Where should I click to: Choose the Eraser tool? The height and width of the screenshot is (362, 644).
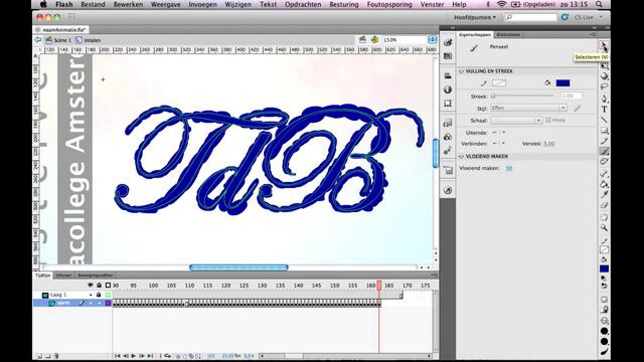604,206
